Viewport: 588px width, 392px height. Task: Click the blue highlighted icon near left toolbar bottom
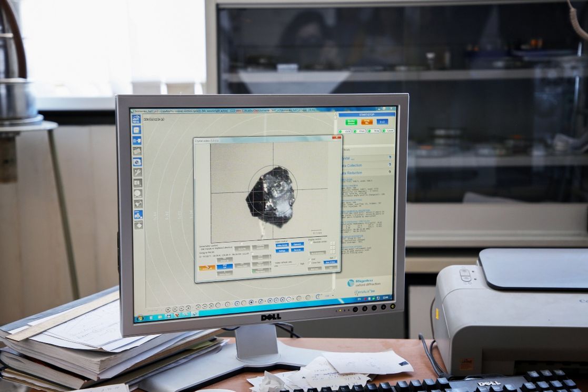138,214
